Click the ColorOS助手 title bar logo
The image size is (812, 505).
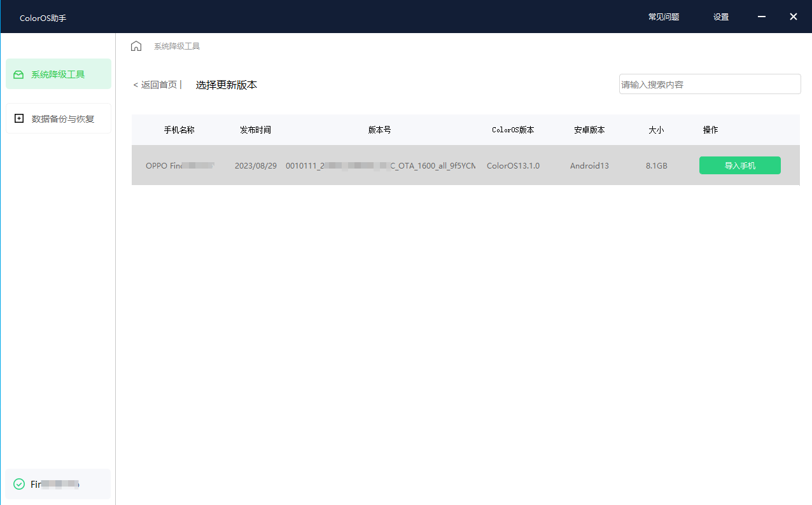point(43,17)
